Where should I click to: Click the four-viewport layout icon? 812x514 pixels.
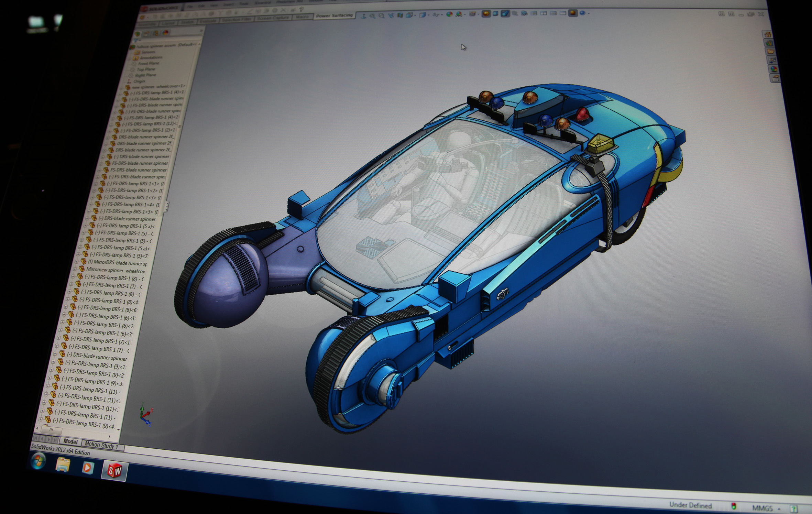click(534, 13)
